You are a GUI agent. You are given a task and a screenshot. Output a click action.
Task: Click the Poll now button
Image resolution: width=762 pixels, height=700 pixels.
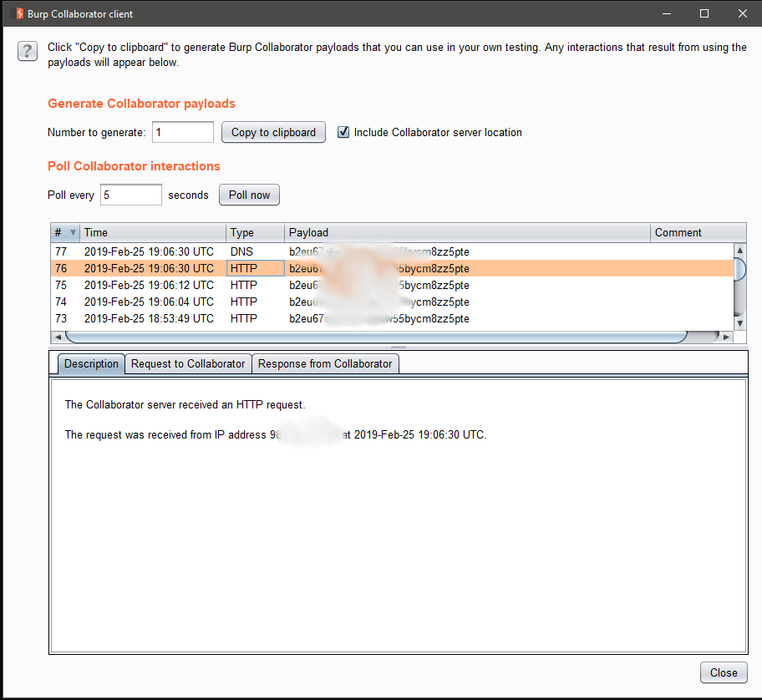[x=249, y=195]
